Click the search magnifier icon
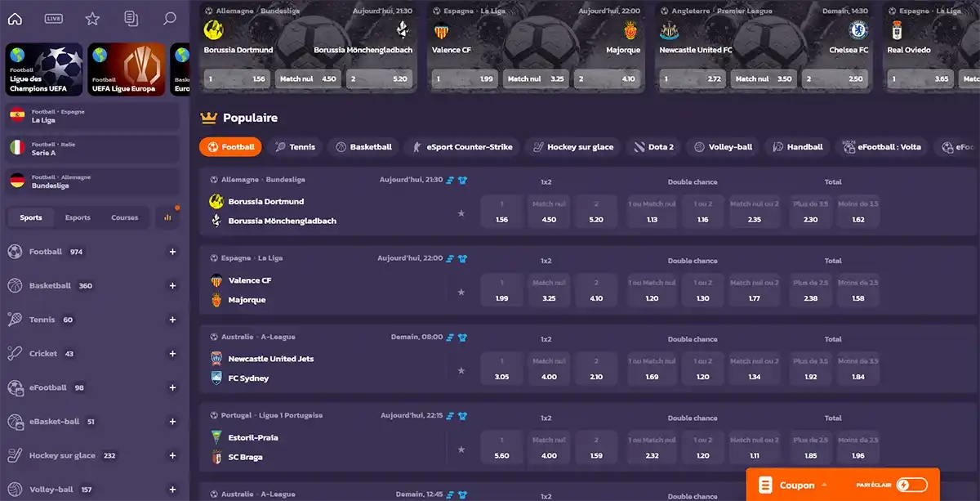This screenshot has width=980, height=501. coord(169,19)
